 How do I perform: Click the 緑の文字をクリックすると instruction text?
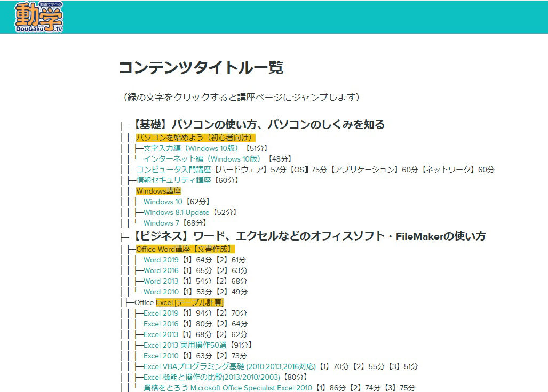[241, 97]
